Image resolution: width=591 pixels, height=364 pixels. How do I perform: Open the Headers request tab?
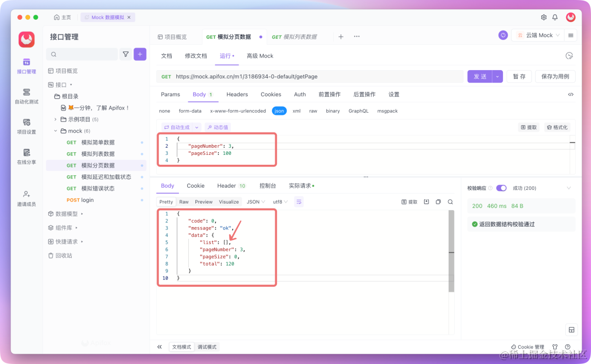point(237,94)
